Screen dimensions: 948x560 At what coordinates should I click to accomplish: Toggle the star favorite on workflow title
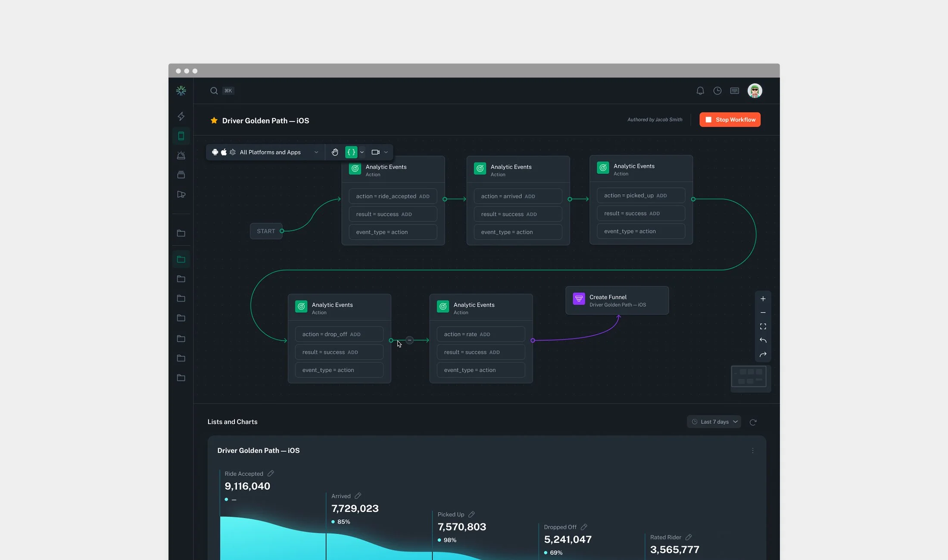coord(214,121)
